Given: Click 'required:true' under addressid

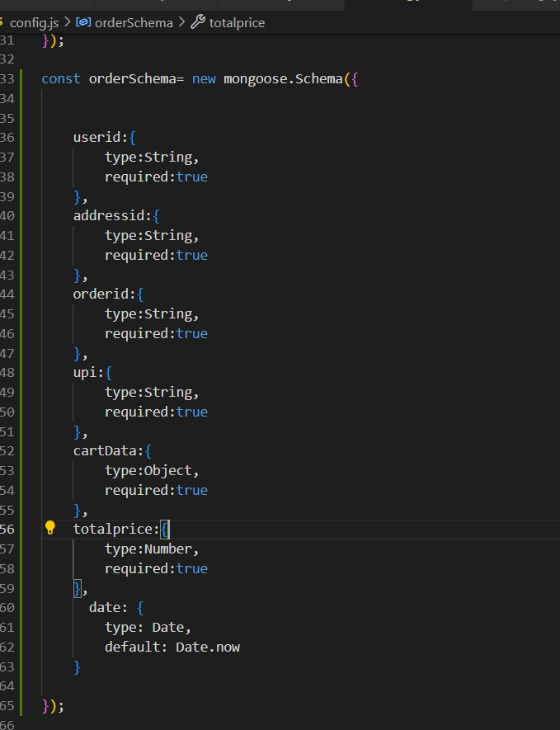Looking at the screenshot, I should point(157,255).
